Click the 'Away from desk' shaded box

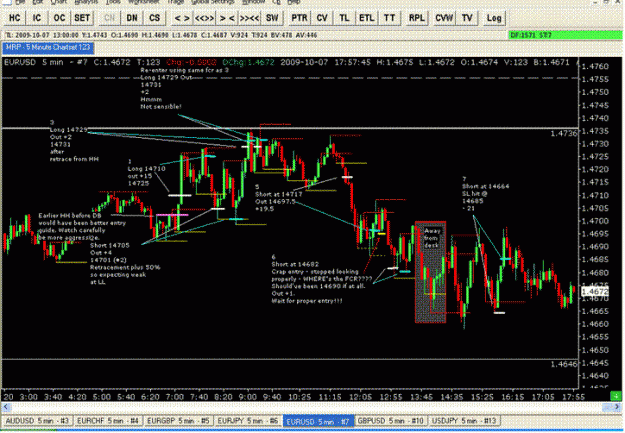pyautogui.click(x=430, y=272)
